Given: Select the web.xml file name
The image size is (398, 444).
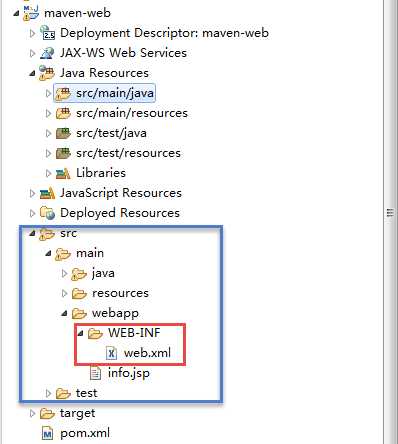Looking at the screenshot, I should tap(147, 353).
